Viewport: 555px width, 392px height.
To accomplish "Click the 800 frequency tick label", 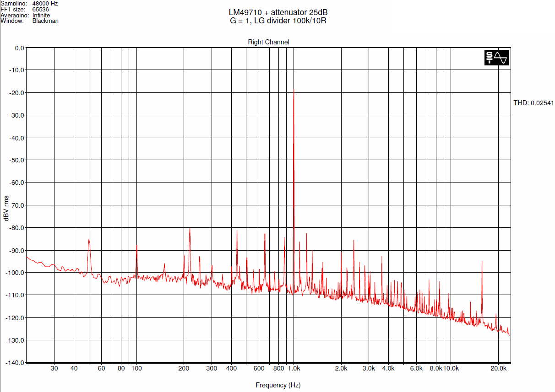I will pyautogui.click(x=278, y=368).
